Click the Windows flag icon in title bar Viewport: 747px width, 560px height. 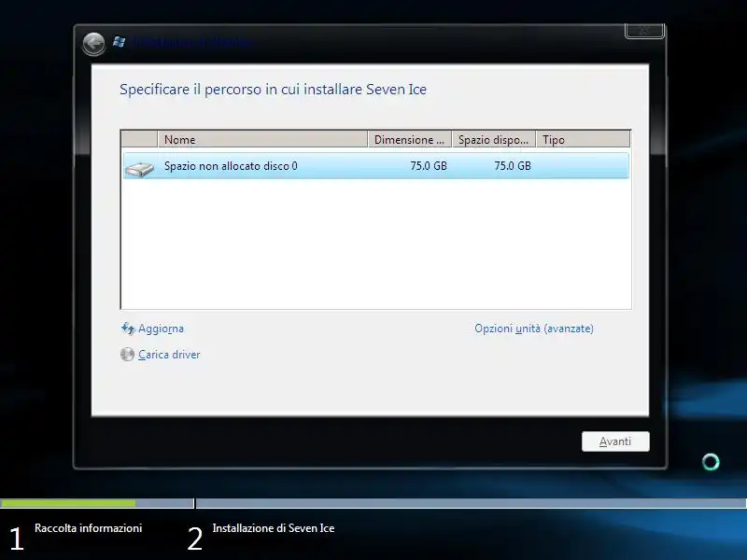[120, 42]
